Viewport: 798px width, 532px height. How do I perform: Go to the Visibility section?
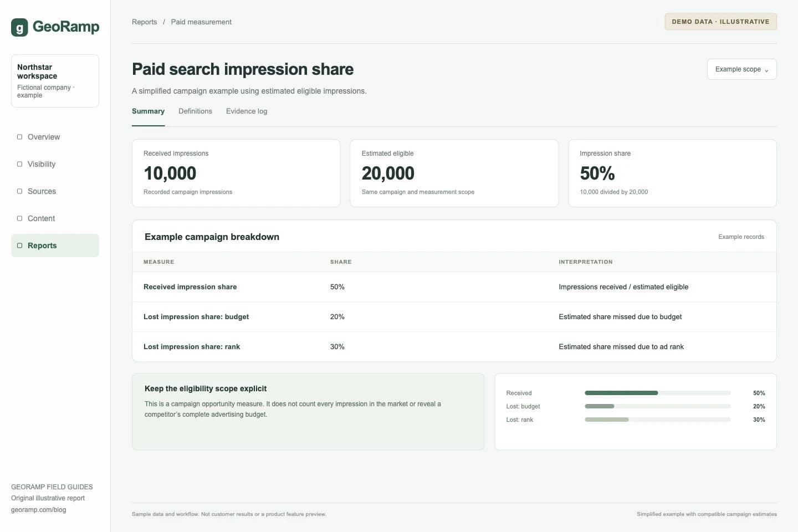point(55,164)
